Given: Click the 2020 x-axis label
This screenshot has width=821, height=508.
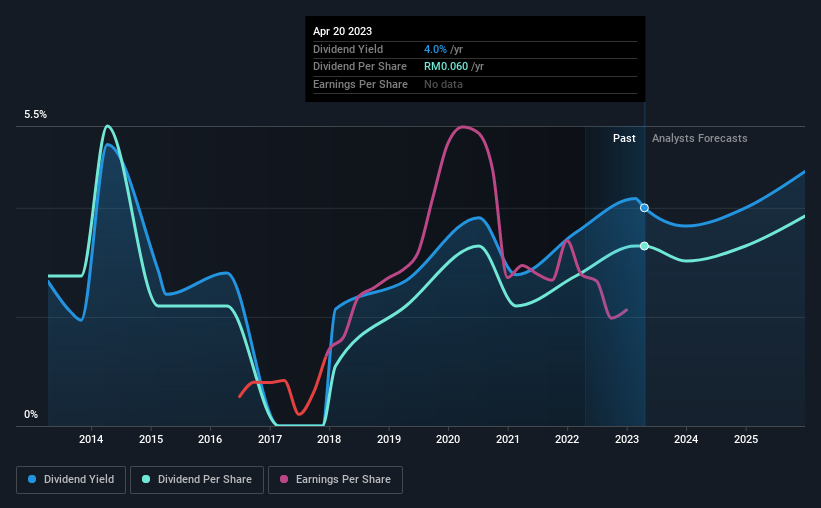Looking at the screenshot, I should pos(448,439).
